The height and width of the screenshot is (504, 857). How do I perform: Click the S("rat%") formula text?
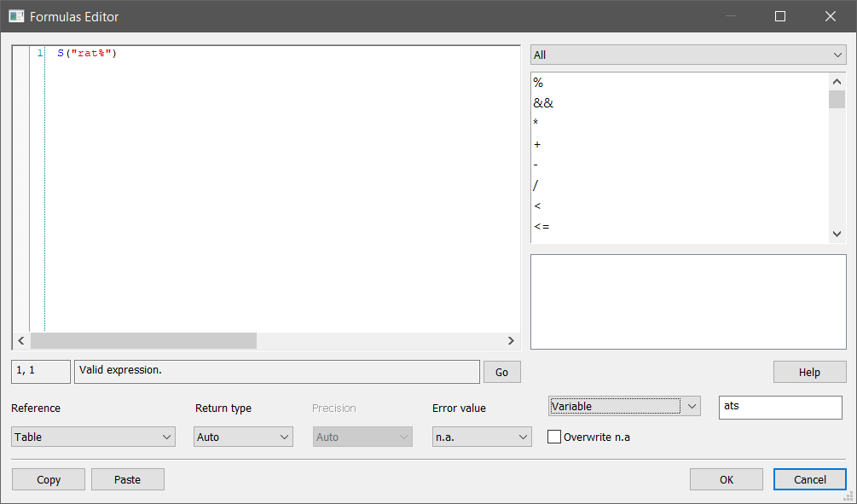pos(87,53)
